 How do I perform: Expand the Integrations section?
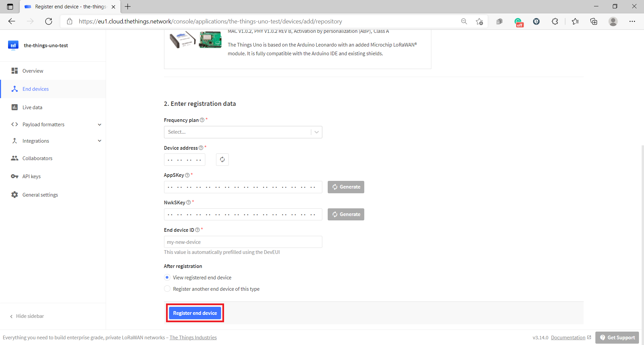[x=100, y=141]
